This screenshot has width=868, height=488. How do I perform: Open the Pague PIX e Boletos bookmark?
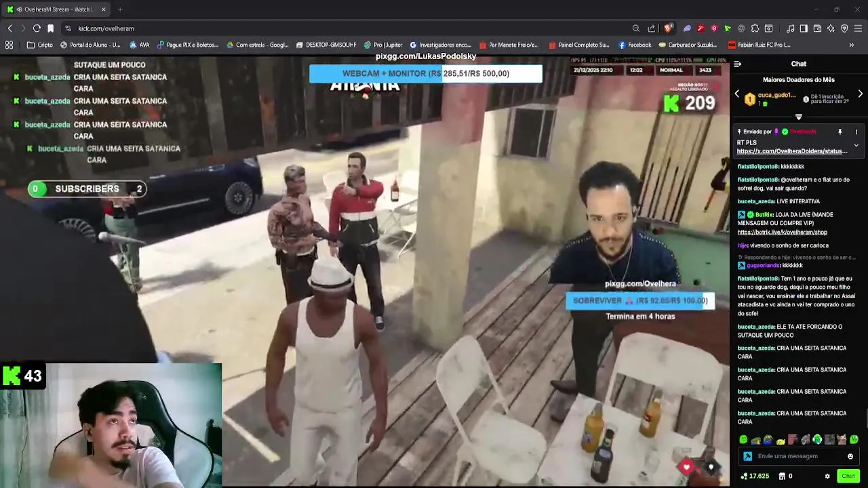click(188, 45)
